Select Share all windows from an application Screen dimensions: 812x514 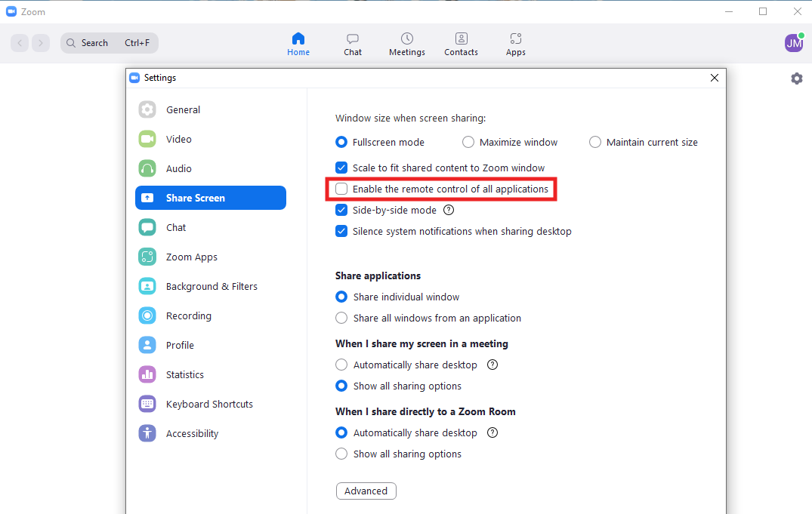click(x=341, y=318)
